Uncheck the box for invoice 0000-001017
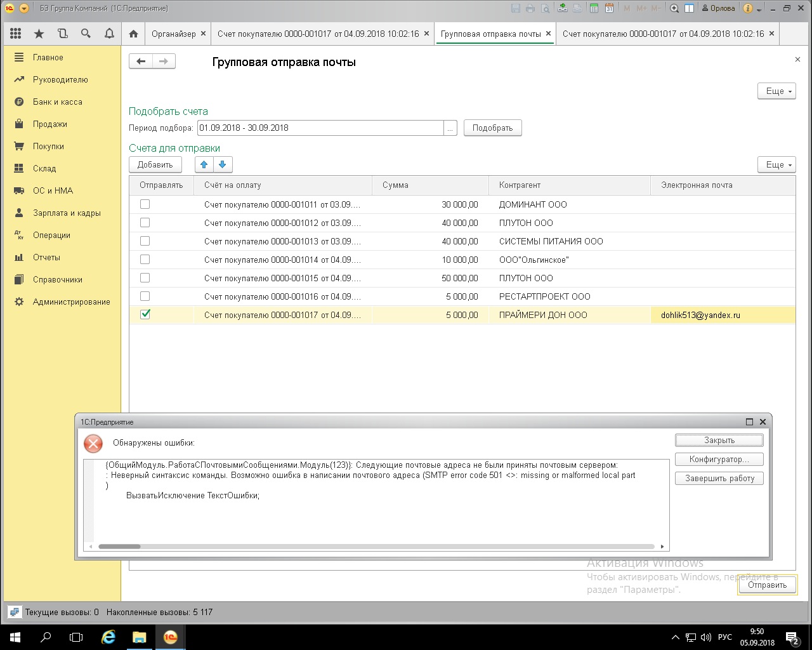The image size is (812, 650). click(x=145, y=314)
